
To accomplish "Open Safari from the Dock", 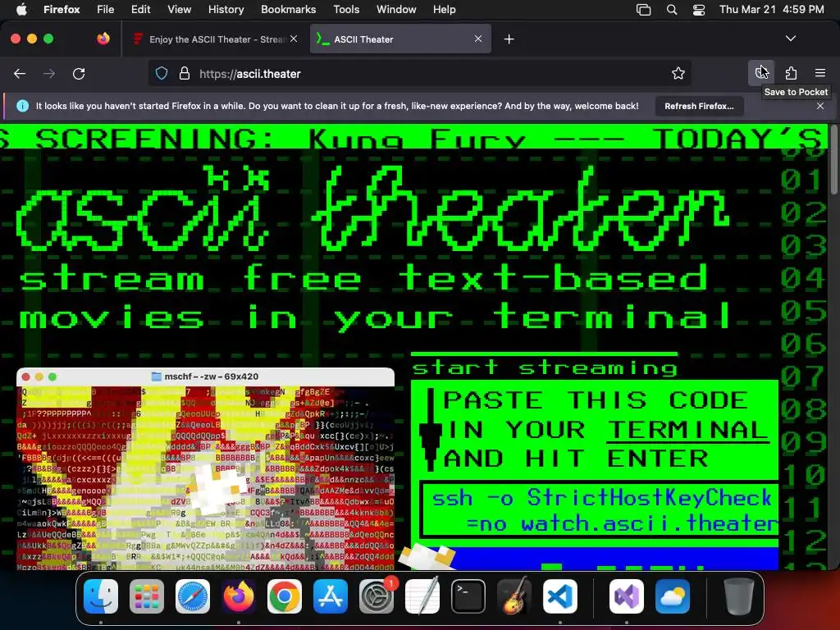I will 193,596.
